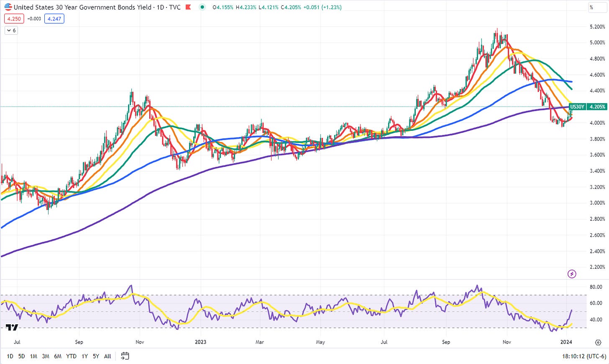Click the 18:10:12 (UTC-6) timezone clock
609x364 pixels.
pos(584,356)
